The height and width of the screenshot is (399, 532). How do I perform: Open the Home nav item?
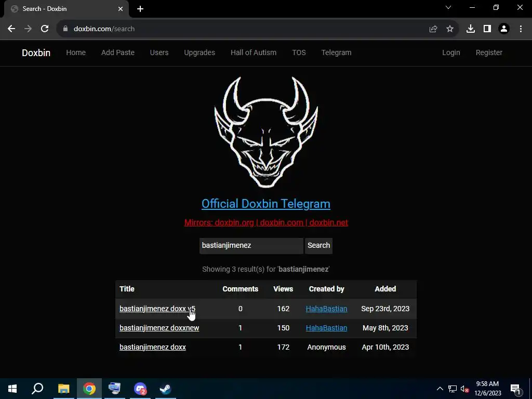coord(76,52)
